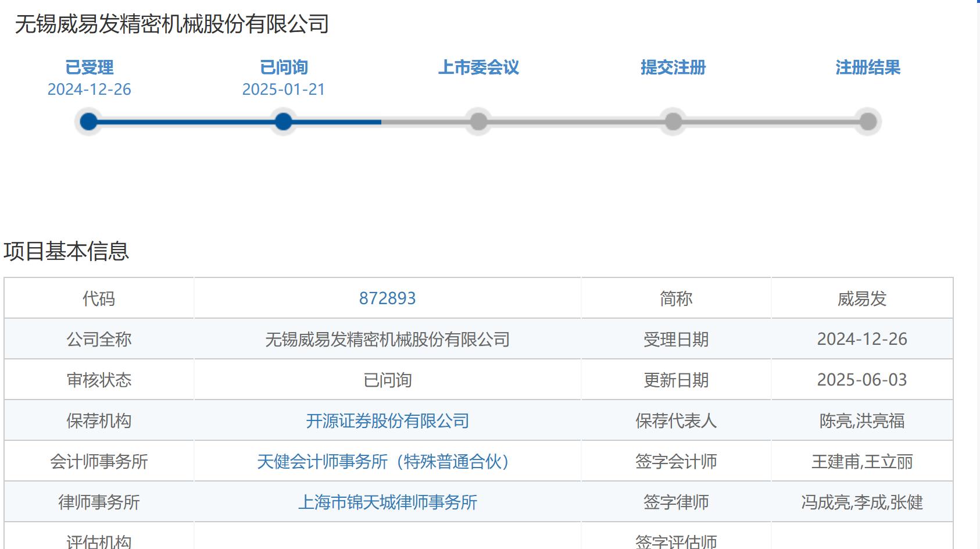The image size is (980, 549).
Task: Click the date 2024-12-26 under 已受理
Action: [x=89, y=89]
